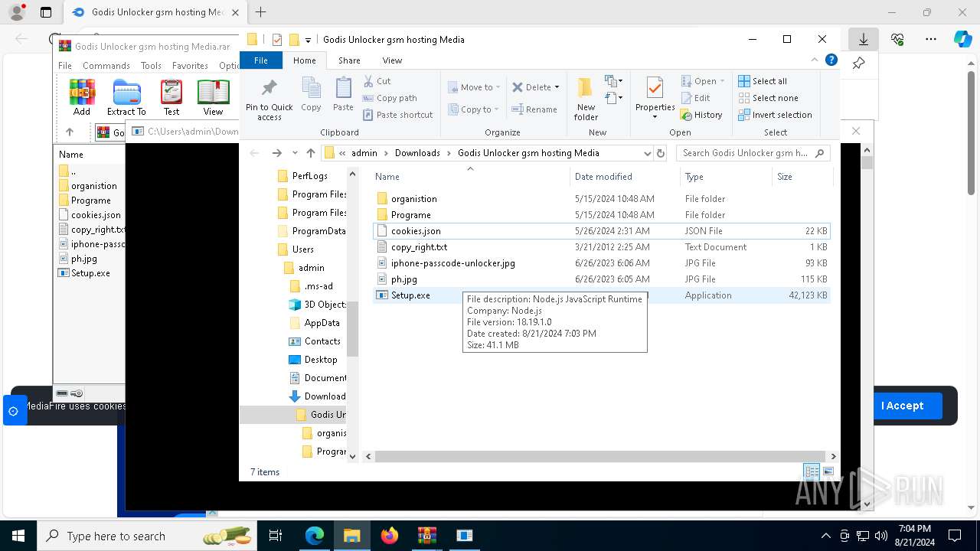Viewport: 980px width, 551px height.
Task: Open WinRAR Tools menu
Action: [151, 66]
